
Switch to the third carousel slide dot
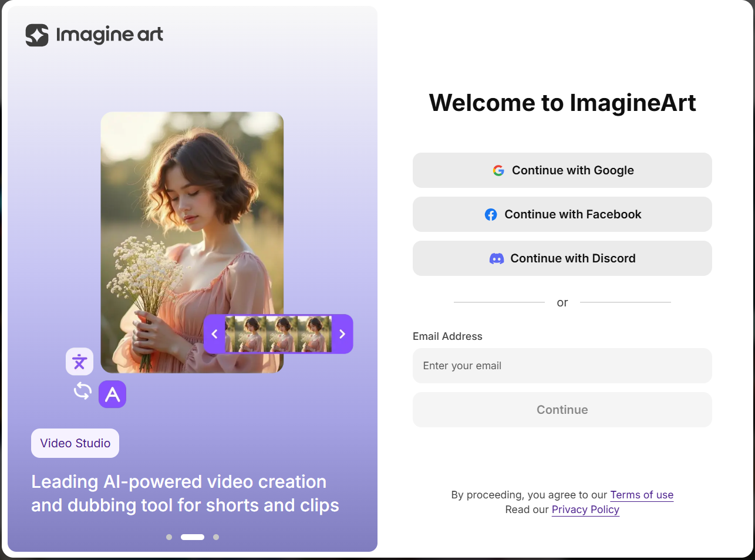216,537
